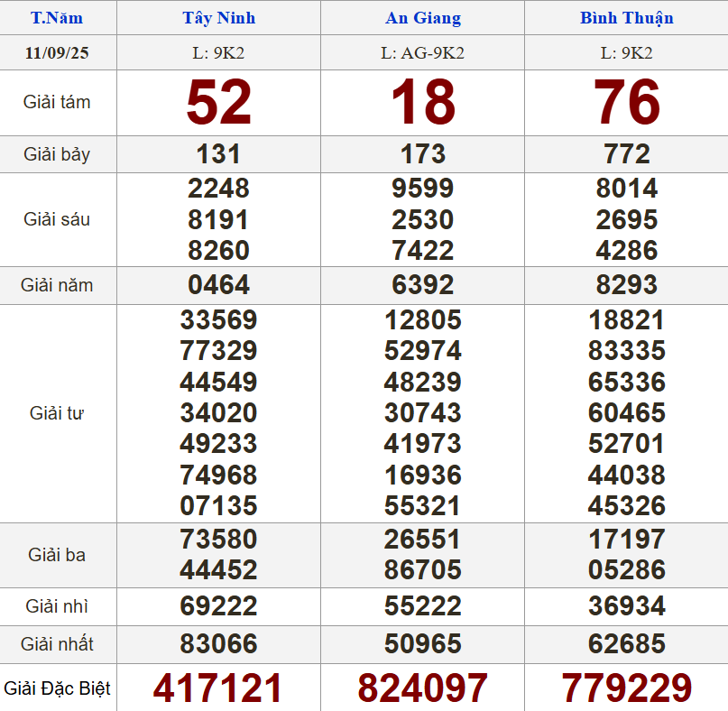
Task: Click Tây Ninh's Giải tám number 52
Action: [x=218, y=103]
